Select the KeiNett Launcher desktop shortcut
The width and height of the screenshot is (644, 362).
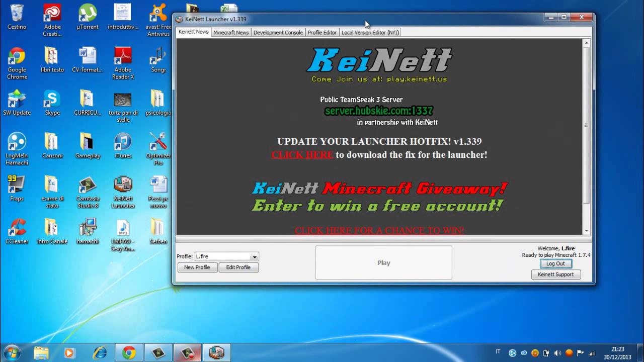123,192
